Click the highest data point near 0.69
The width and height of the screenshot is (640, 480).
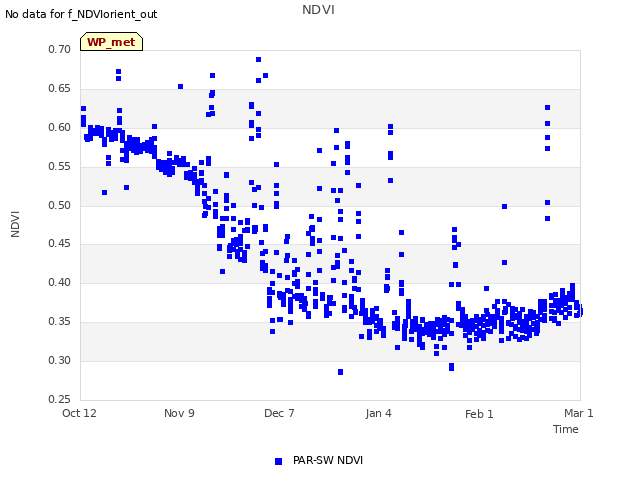tap(258, 60)
